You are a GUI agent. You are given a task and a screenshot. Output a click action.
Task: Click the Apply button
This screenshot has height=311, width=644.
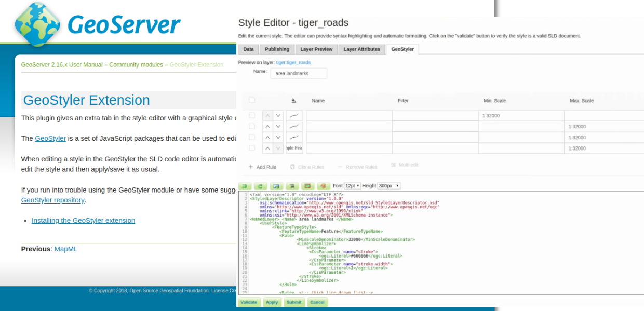tap(272, 302)
